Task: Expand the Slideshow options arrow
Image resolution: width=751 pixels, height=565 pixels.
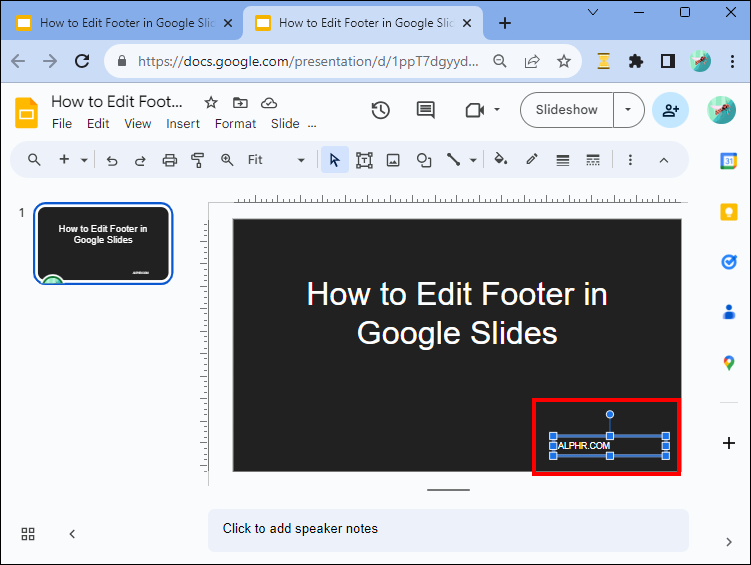Action: pyautogui.click(x=628, y=110)
